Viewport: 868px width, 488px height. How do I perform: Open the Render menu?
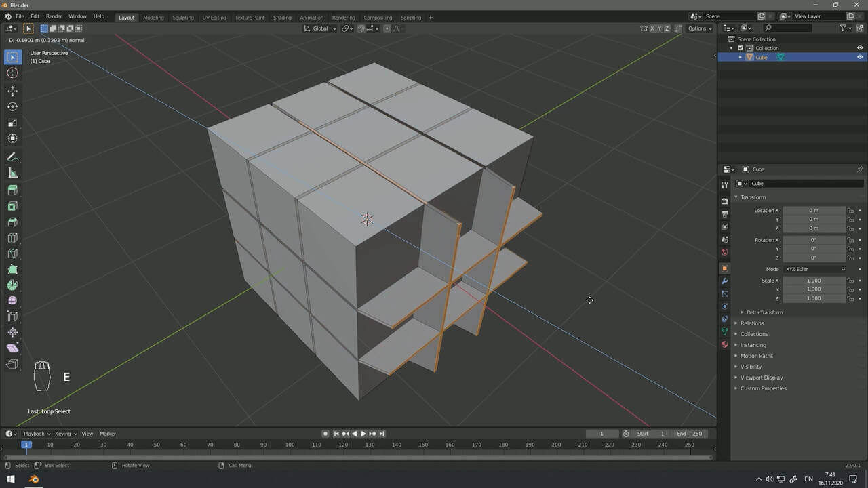click(x=54, y=16)
